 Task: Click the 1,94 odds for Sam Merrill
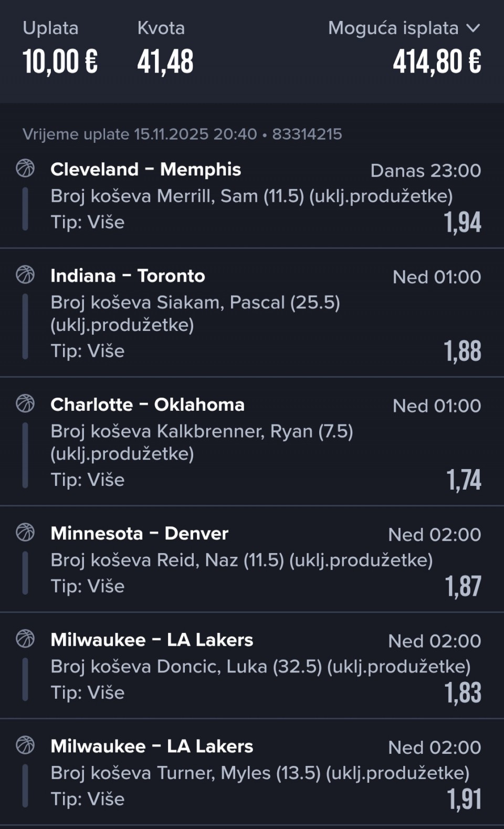click(462, 222)
